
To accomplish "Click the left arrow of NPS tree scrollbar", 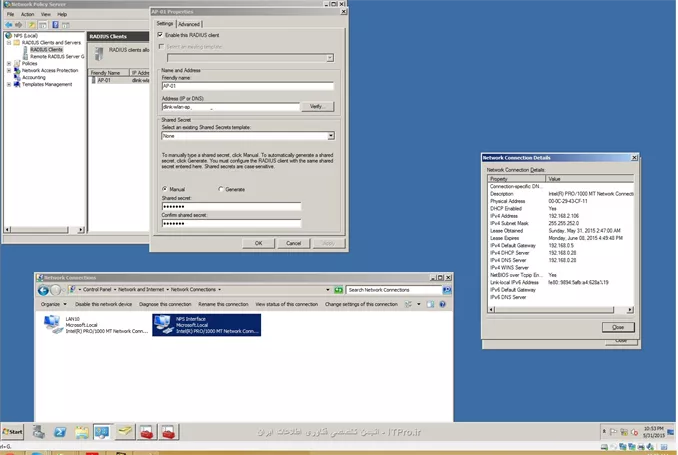I will click(7, 230).
